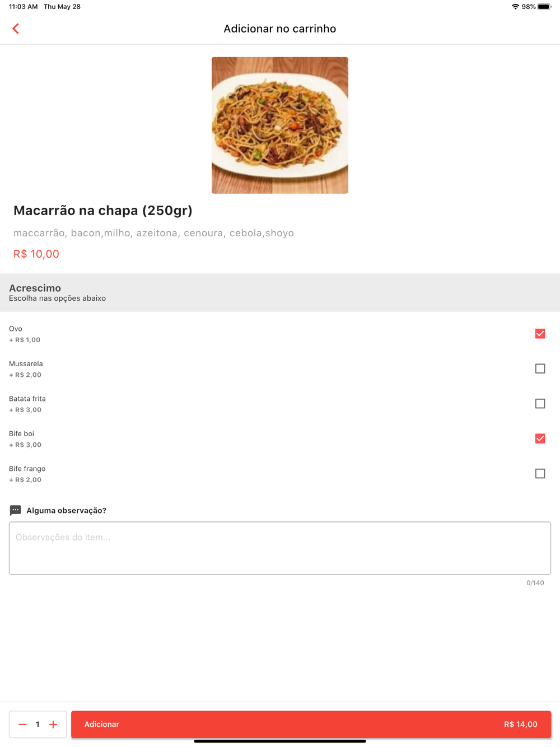The height and width of the screenshot is (747, 560).
Task: Tap the Adicionar no carrinho title
Action: [280, 29]
